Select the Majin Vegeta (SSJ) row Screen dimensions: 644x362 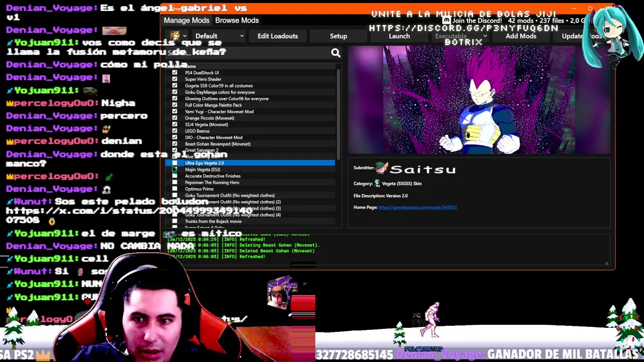tap(250, 170)
